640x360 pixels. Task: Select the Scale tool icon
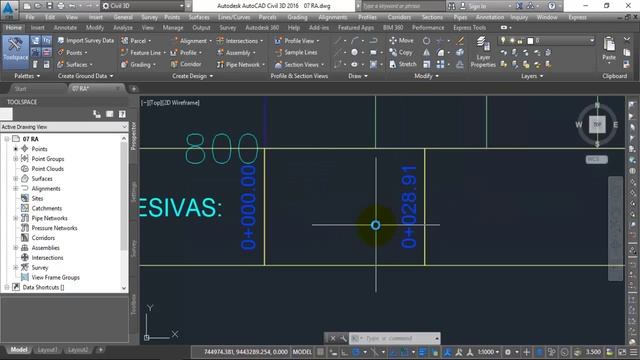[426, 64]
